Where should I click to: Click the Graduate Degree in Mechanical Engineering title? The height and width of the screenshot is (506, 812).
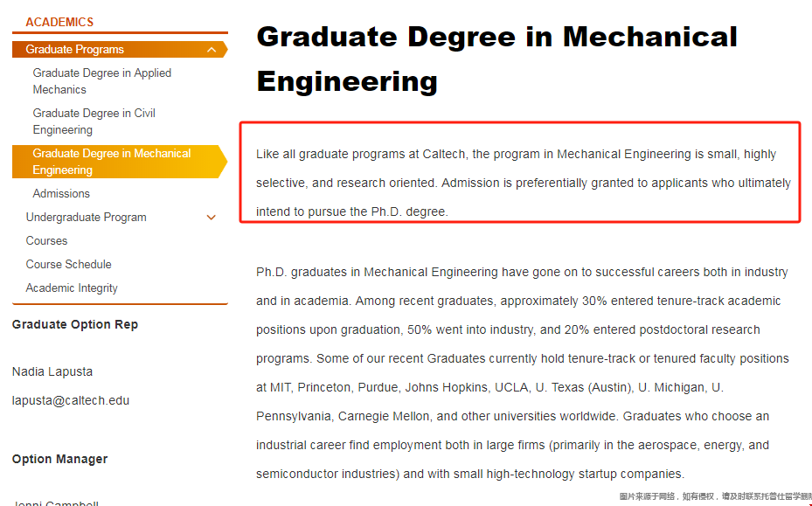[496, 59]
